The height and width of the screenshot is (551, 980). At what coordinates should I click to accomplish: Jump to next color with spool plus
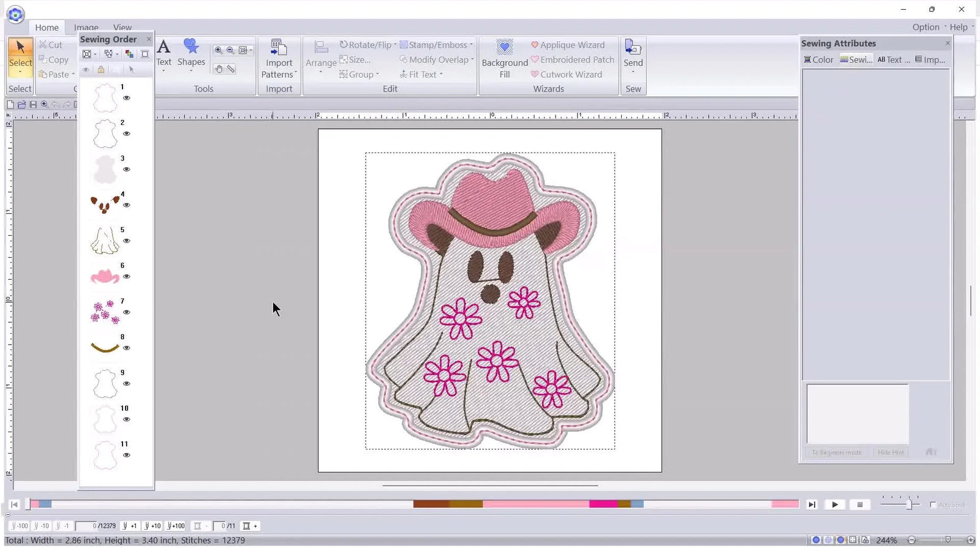pos(250,526)
